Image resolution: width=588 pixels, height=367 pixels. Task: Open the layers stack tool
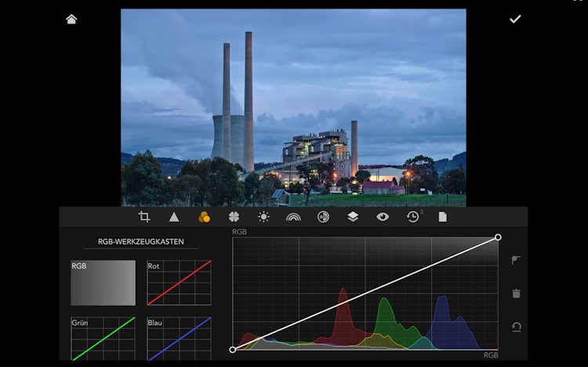coord(353,217)
